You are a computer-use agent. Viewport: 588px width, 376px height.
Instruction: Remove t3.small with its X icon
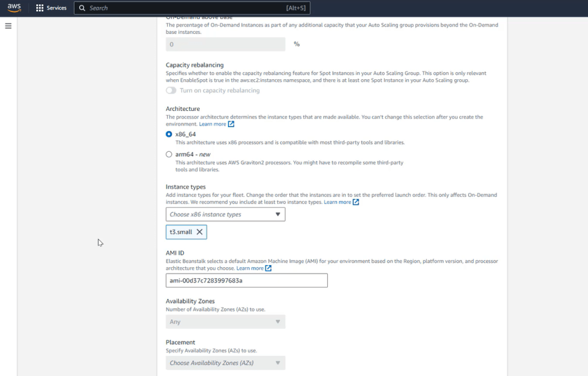(x=199, y=232)
